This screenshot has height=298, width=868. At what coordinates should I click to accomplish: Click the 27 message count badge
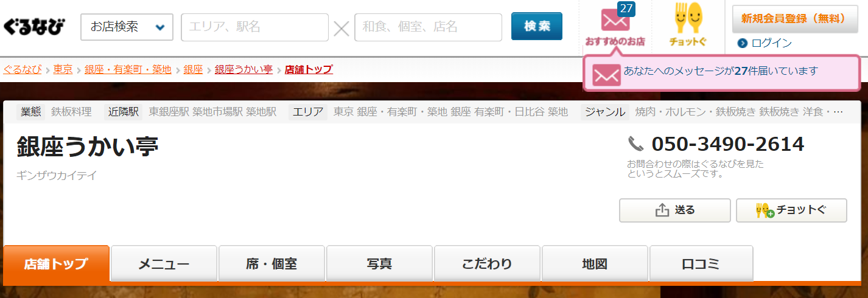[626, 9]
